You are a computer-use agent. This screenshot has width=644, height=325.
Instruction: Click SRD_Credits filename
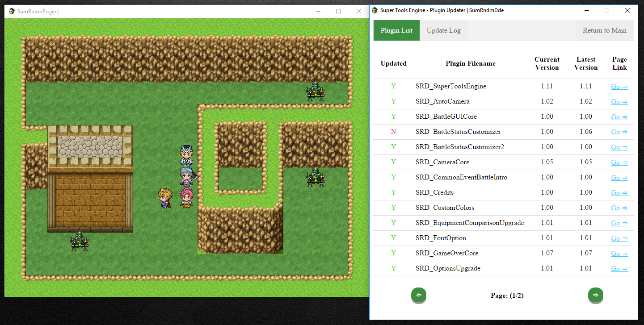click(x=434, y=192)
